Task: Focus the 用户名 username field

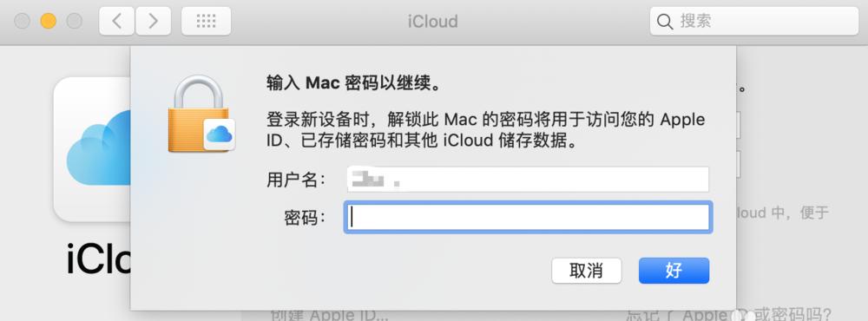Action: point(528,180)
